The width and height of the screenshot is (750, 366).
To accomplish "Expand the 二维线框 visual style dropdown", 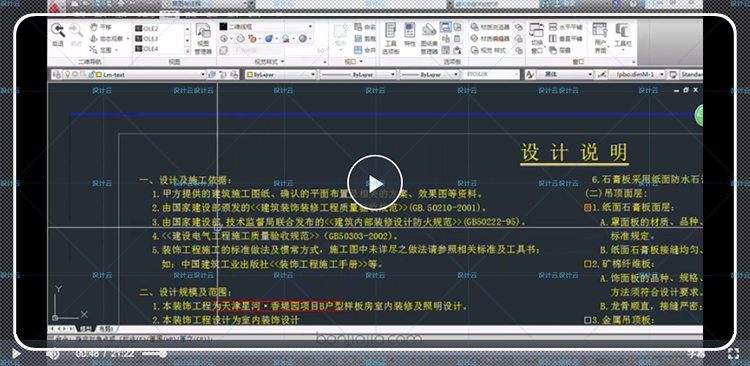I will click(x=266, y=27).
